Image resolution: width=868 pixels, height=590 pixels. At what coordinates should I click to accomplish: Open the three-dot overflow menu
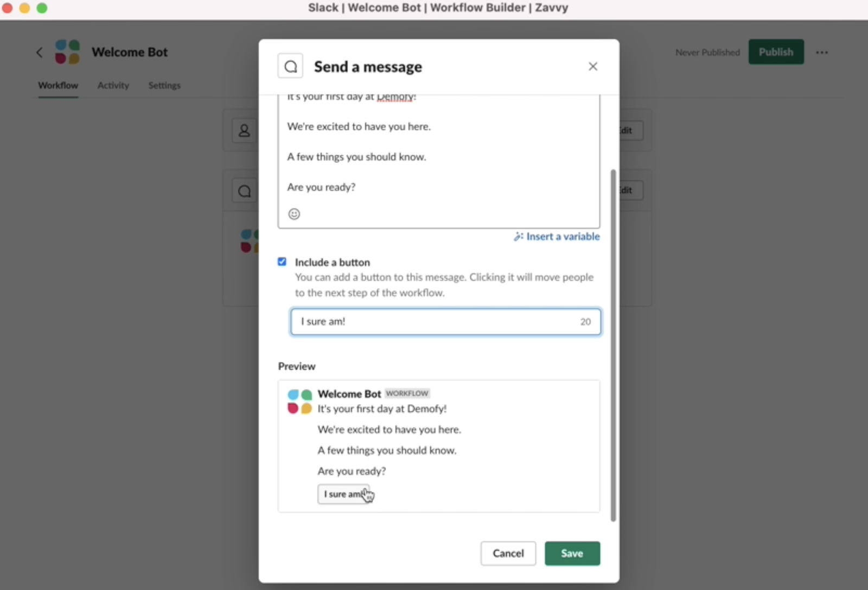point(822,52)
